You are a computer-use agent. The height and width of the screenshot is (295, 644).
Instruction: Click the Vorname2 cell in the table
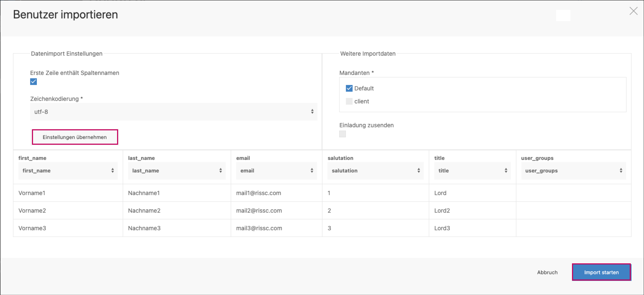tap(32, 211)
